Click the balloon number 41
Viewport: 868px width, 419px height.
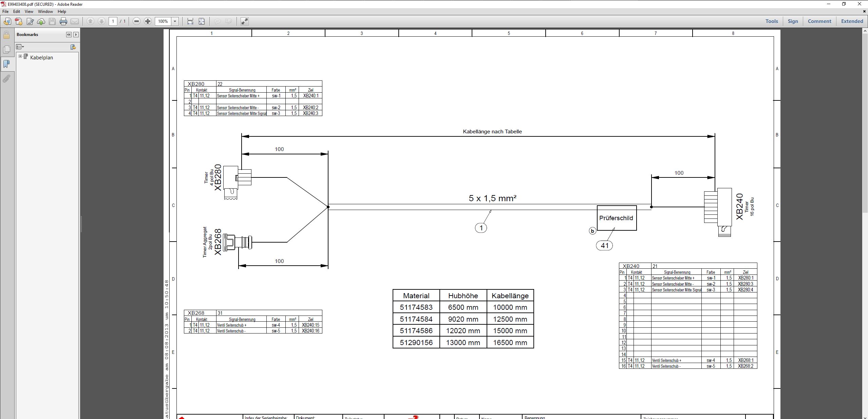click(604, 245)
